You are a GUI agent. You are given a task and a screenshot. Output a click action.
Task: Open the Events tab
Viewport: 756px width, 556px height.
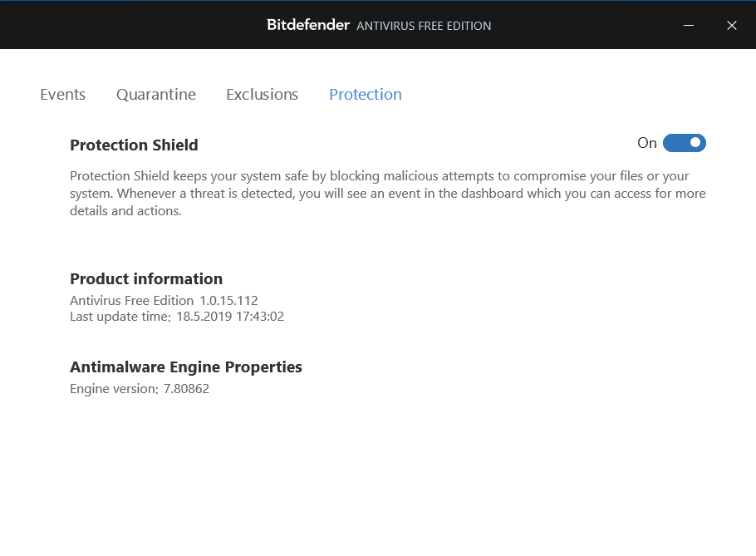(63, 95)
